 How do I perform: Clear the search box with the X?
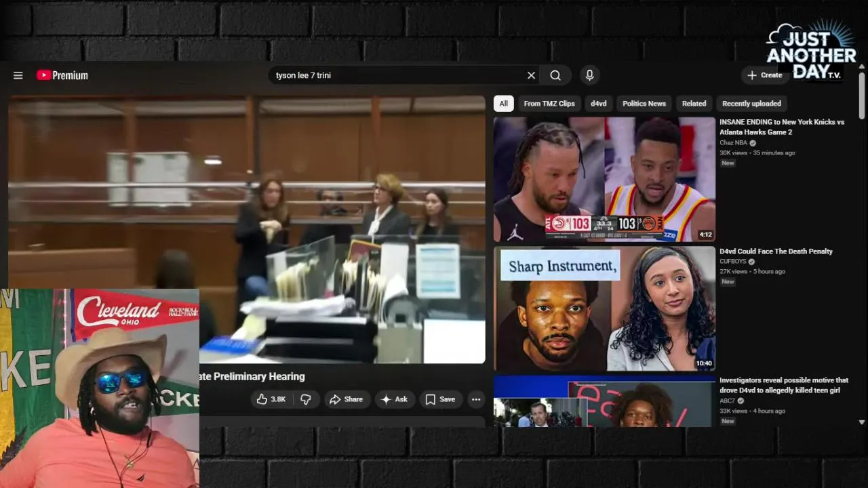point(531,75)
